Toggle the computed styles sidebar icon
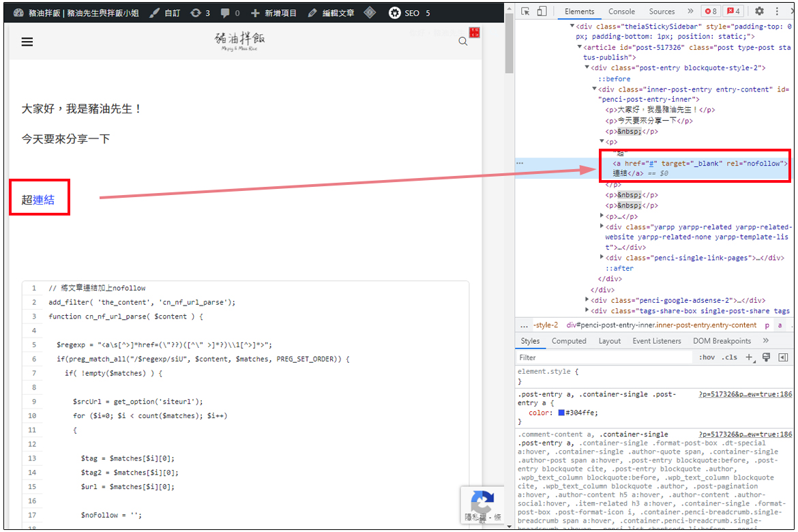This screenshot has width=798, height=532. 783,357
